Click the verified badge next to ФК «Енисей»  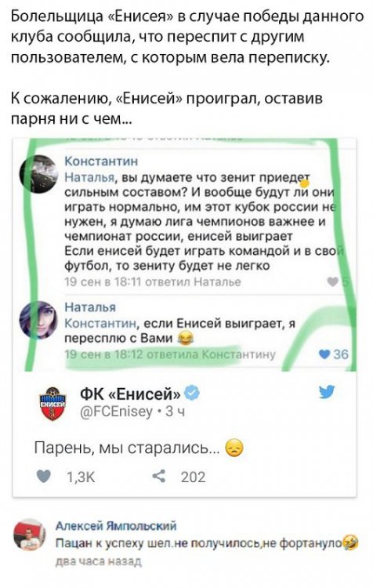(193, 393)
